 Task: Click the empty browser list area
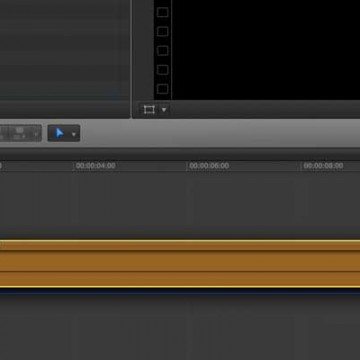point(65,50)
